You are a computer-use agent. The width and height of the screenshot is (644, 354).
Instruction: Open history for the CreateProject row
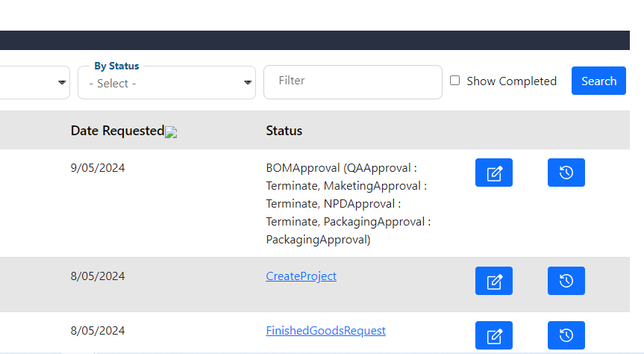566,281
